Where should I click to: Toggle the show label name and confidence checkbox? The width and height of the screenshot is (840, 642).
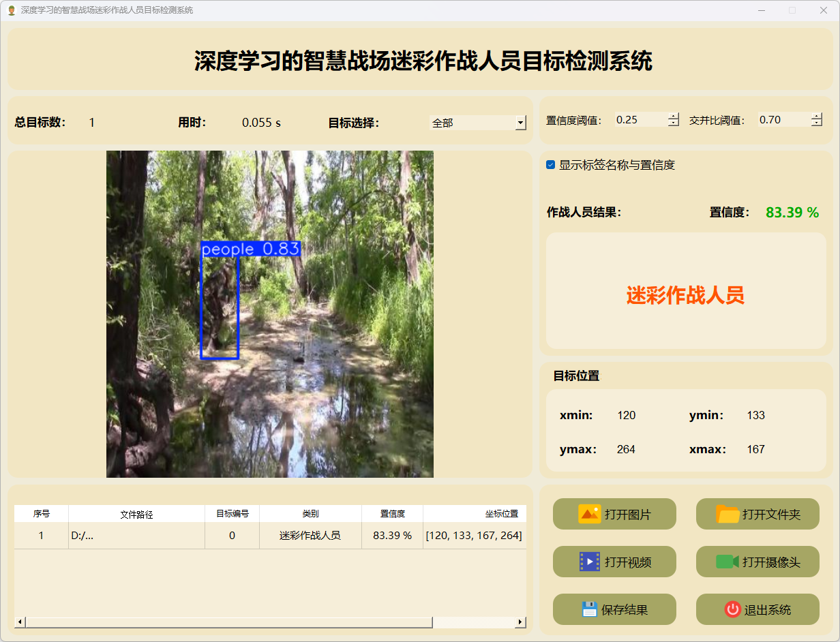[x=551, y=165]
